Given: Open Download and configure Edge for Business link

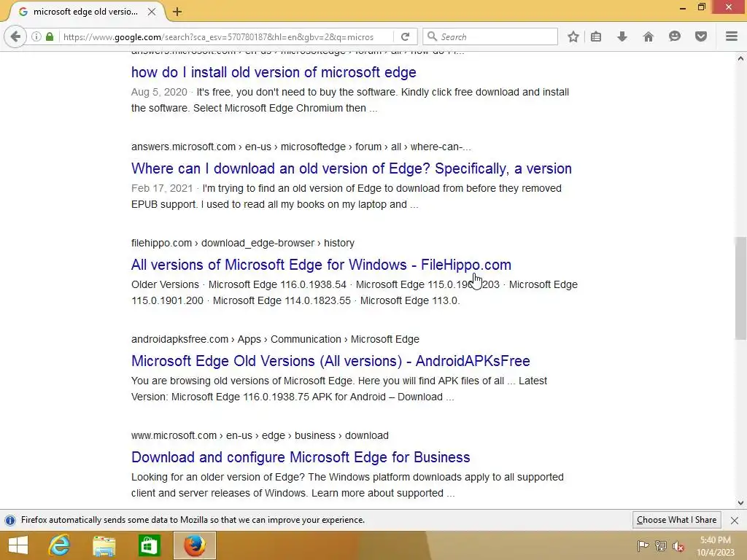Looking at the screenshot, I should tap(301, 457).
